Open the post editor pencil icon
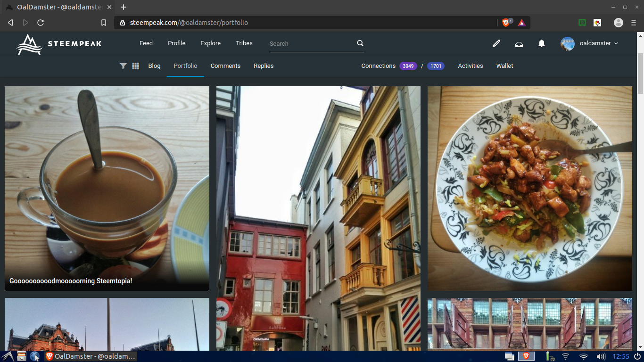The image size is (644, 362). pyautogui.click(x=496, y=43)
